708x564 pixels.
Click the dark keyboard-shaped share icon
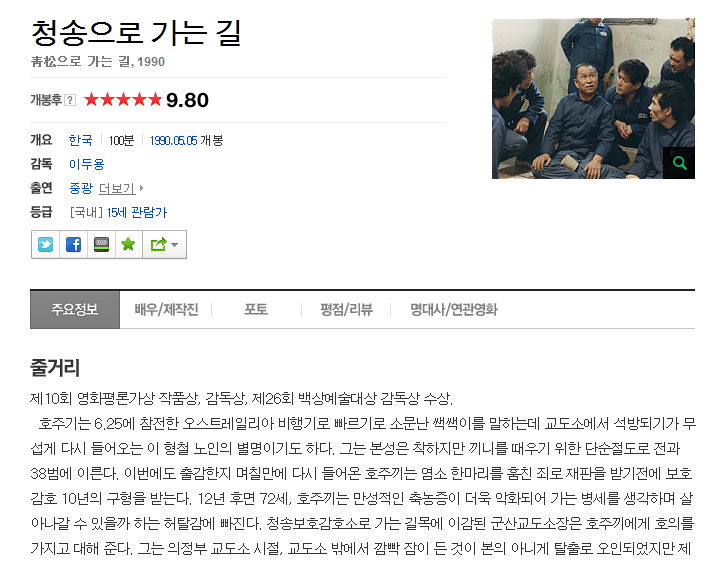[x=101, y=244]
